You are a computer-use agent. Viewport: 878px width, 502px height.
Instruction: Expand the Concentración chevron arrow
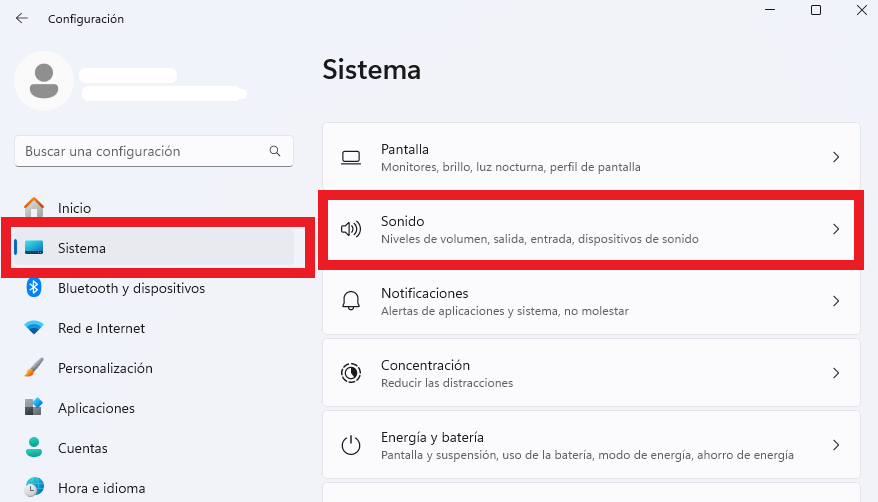click(836, 373)
